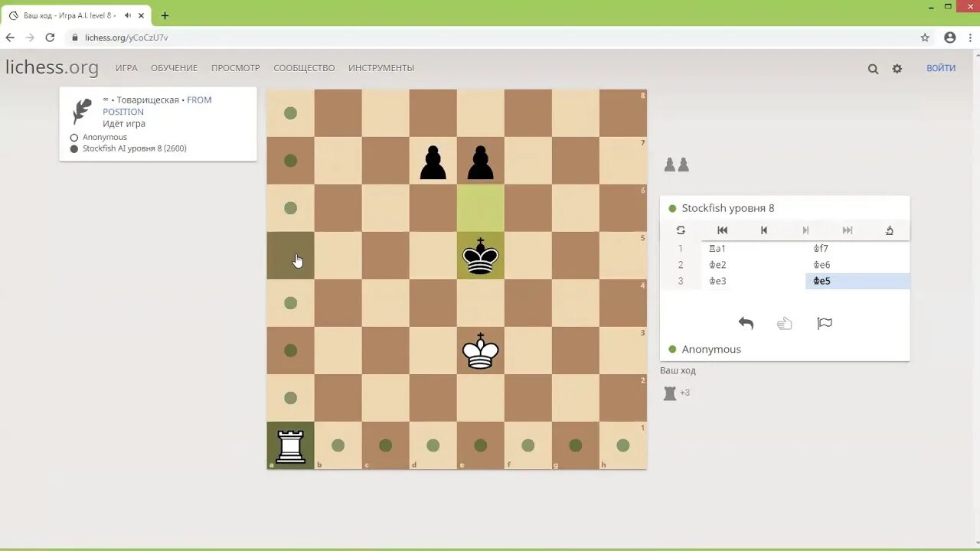The image size is (980, 551).
Task: Step forward one move
Action: (x=805, y=230)
